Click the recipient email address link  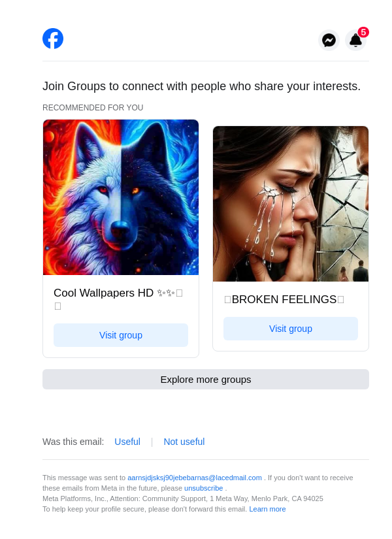tap(195, 478)
